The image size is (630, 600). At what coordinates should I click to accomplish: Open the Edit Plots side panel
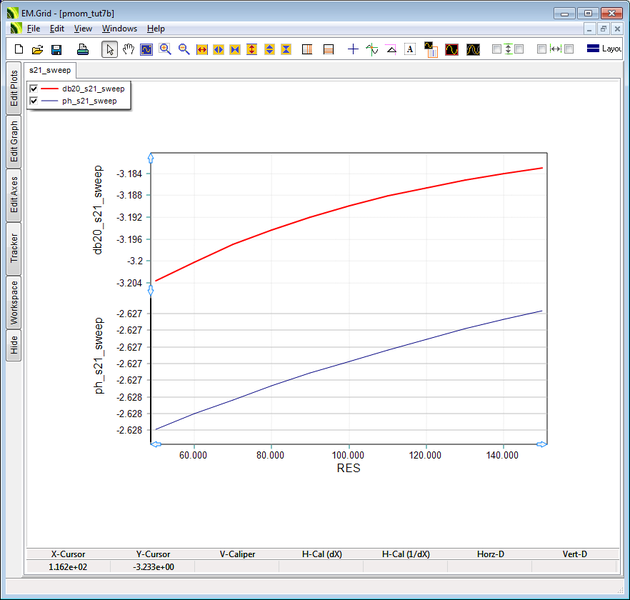point(14,86)
